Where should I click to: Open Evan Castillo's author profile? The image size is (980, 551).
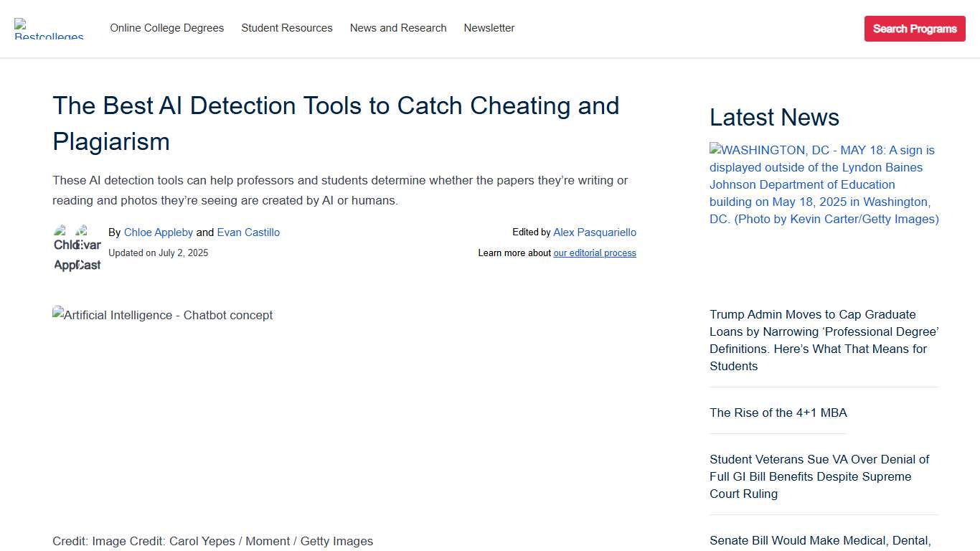pos(248,232)
